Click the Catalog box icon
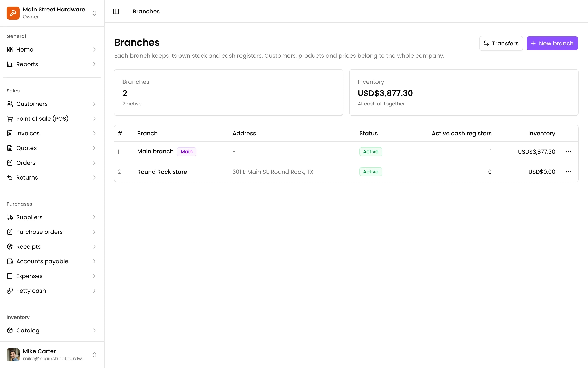Viewport: 588px width, 368px height. click(10, 331)
